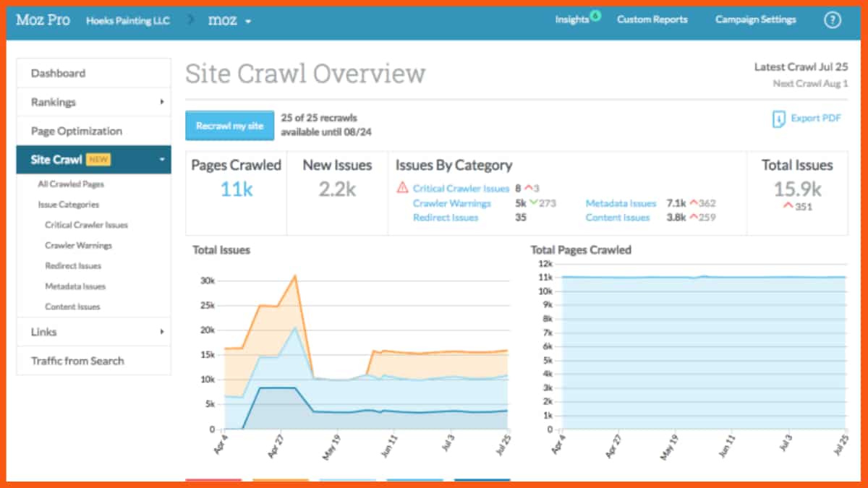This screenshot has height=488, width=868.
Task: Click the Site Crawl Overview heading
Action: pyautogui.click(x=305, y=74)
